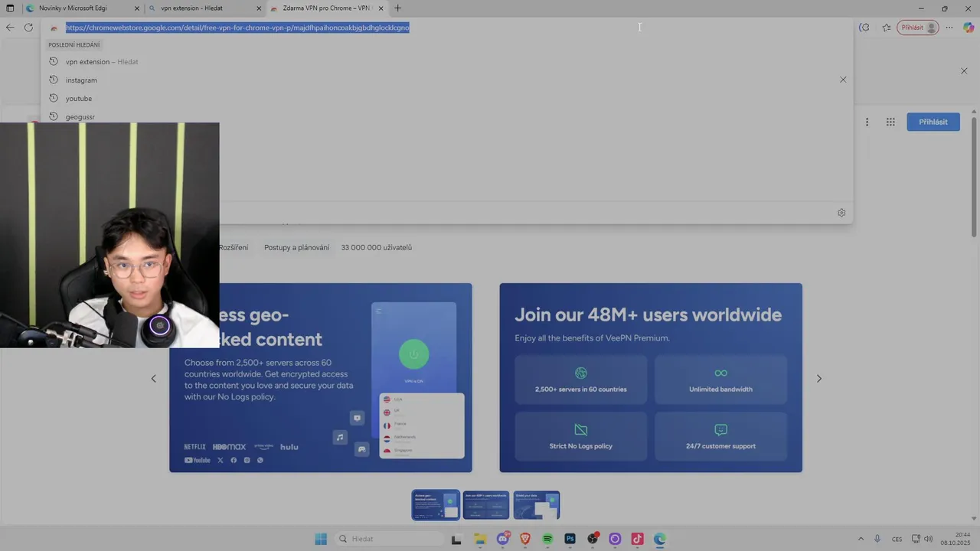Open volume control speaker icon
980x551 pixels.
point(929,539)
